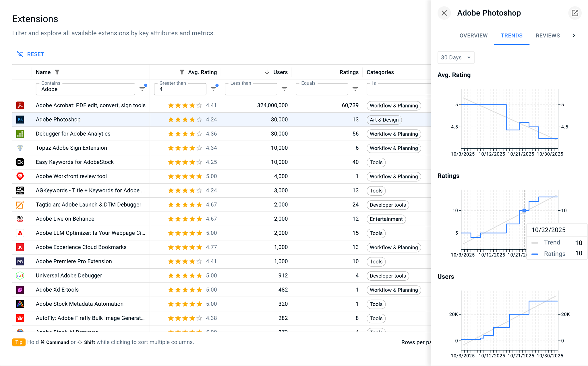Image resolution: width=588 pixels, height=366 pixels.
Task: Click the Reset filters button
Action: [x=30, y=54]
